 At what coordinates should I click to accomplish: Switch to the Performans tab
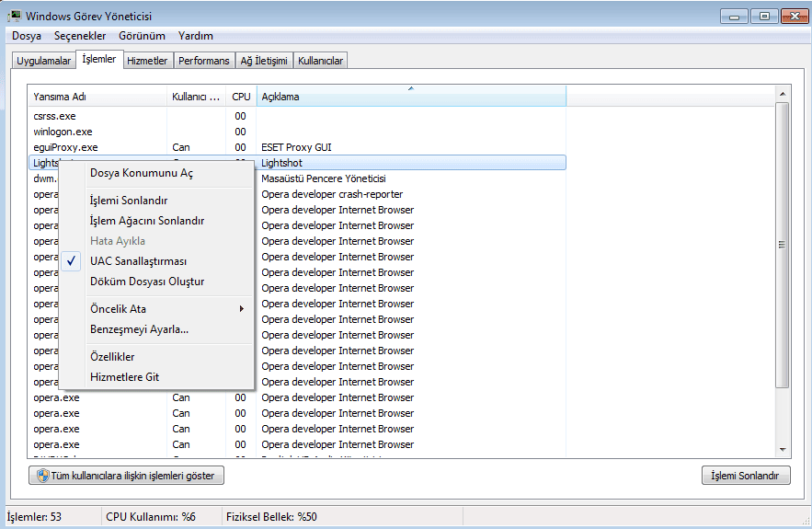204,61
